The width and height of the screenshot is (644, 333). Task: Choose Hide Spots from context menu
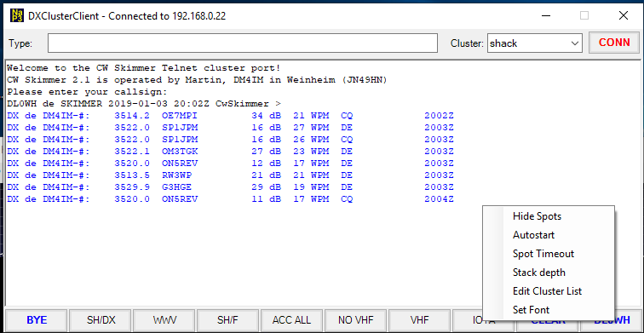tap(549, 216)
